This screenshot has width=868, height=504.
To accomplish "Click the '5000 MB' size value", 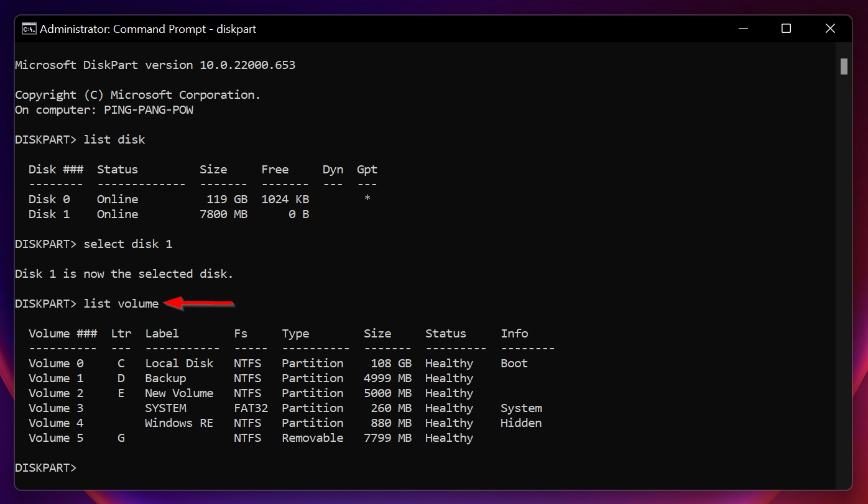I will coord(387,393).
